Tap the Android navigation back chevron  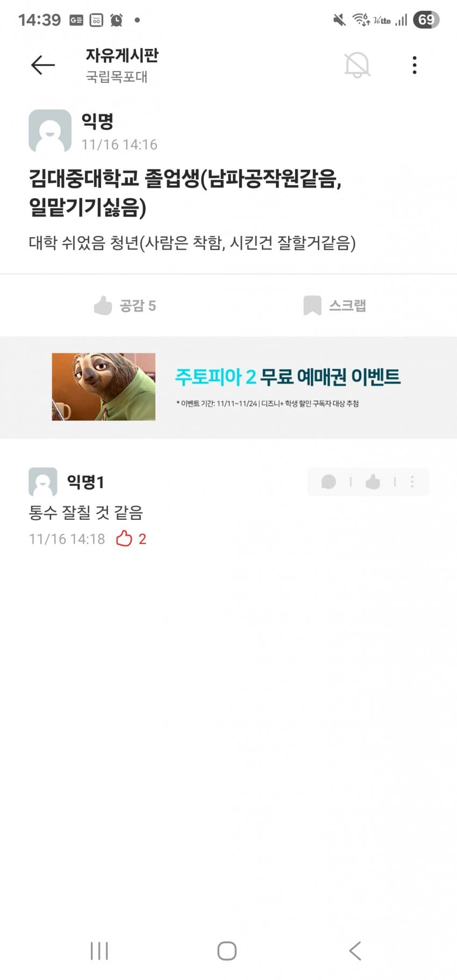tap(355, 950)
